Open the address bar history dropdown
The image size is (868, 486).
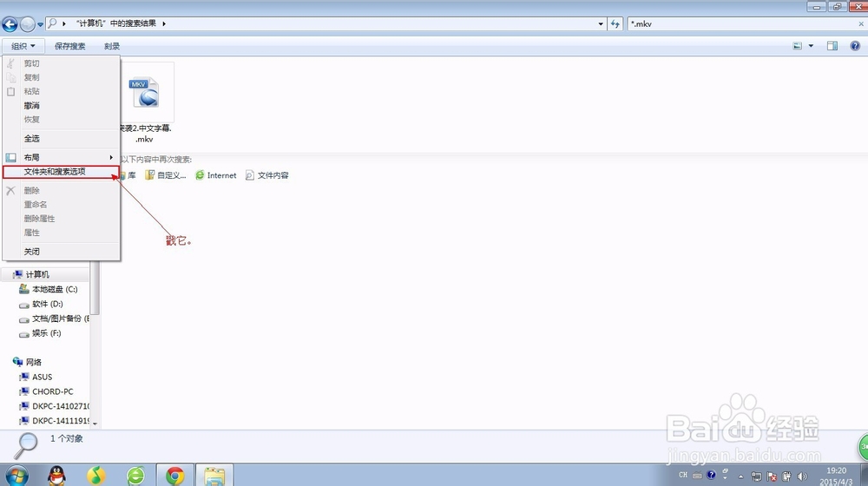[x=601, y=23]
